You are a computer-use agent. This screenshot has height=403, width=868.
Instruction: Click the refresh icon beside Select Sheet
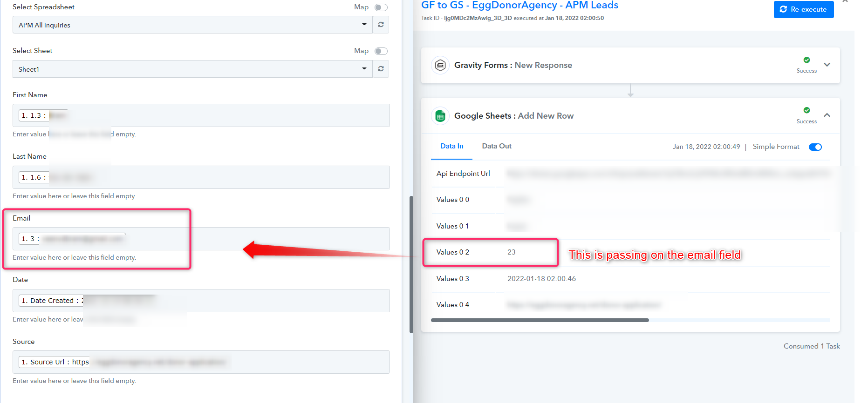tap(381, 69)
